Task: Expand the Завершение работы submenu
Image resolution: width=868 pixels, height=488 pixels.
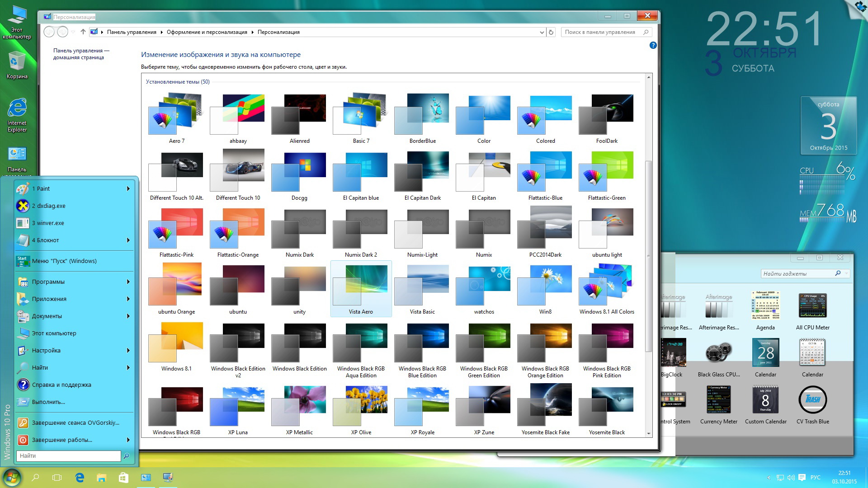Action: click(x=128, y=440)
